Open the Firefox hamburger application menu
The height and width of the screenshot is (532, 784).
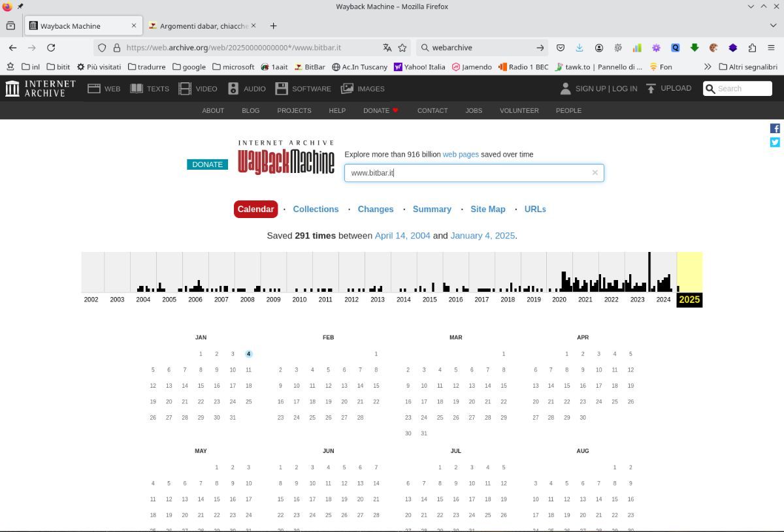(771, 48)
